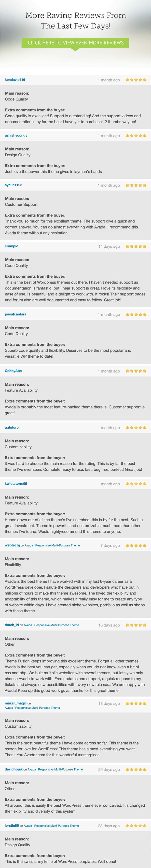Image resolution: width=151 pixels, height=868 pixels.
Task: Click the green view even more reviews button
Action: point(76,43)
